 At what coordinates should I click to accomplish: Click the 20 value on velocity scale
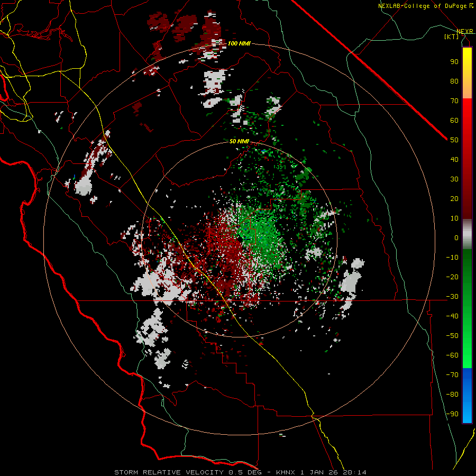pyautogui.click(x=454, y=198)
